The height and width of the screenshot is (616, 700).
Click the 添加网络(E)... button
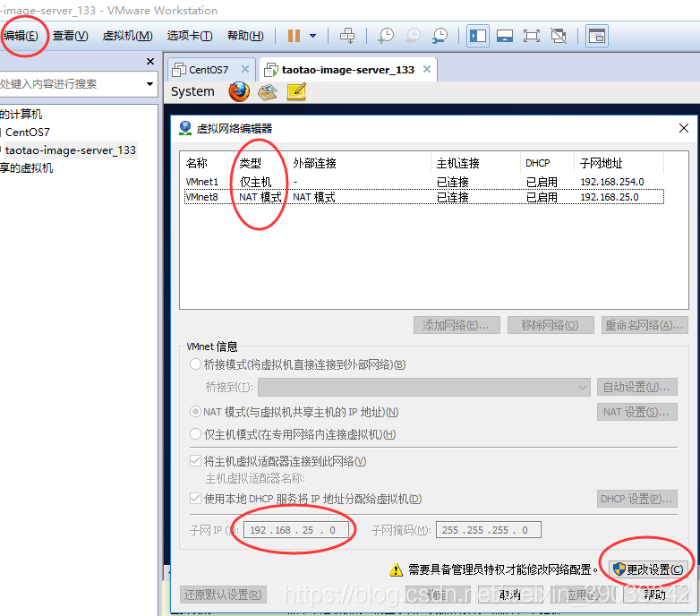tap(457, 325)
